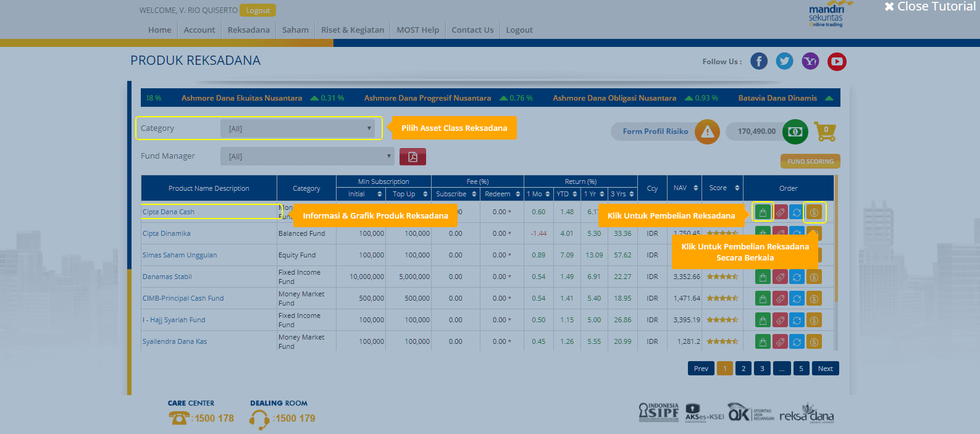Go to page 3 of results
Screen dimensions: 980x434
[762, 369]
